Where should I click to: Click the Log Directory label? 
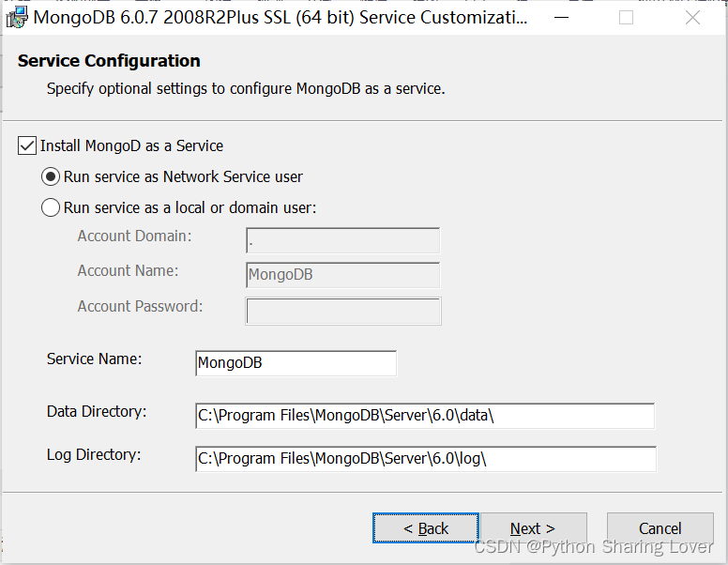[x=94, y=454]
